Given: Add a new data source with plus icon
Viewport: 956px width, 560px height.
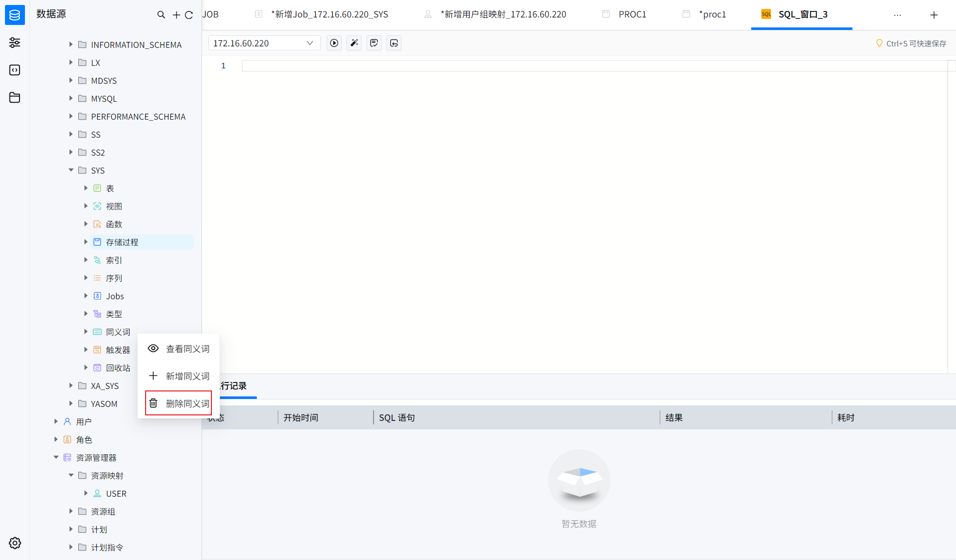Looking at the screenshot, I should (177, 15).
